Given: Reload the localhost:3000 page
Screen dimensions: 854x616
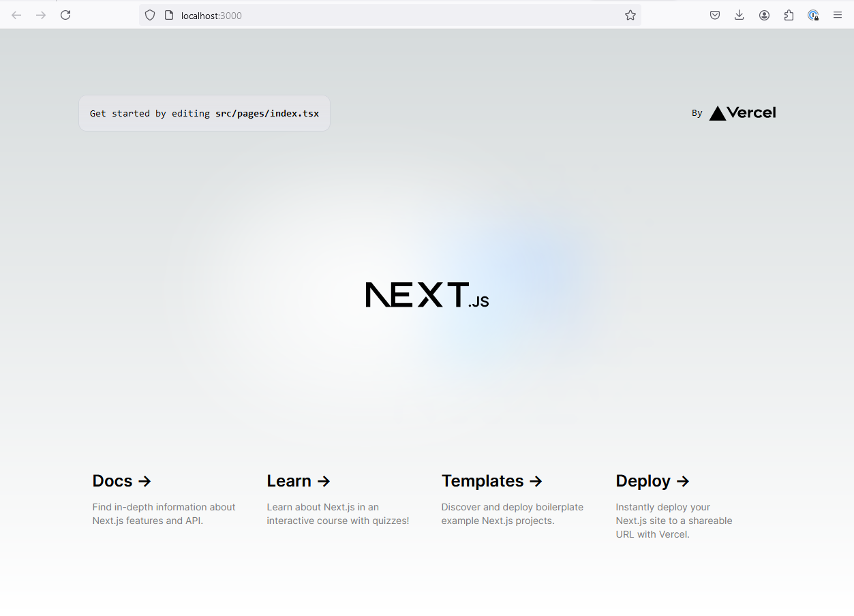Looking at the screenshot, I should click(65, 15).
